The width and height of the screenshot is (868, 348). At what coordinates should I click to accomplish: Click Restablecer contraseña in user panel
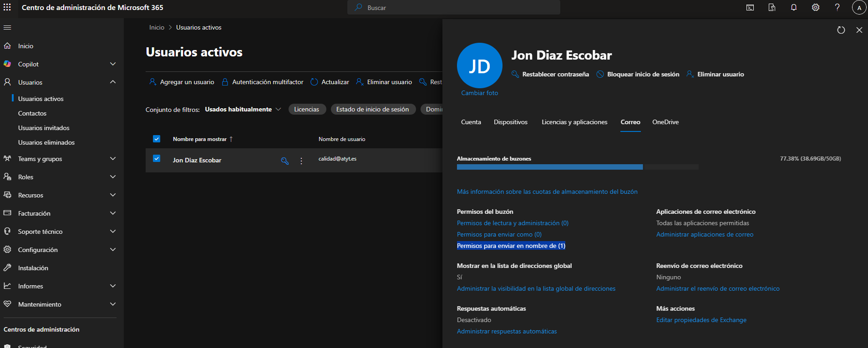pos(550,74)
